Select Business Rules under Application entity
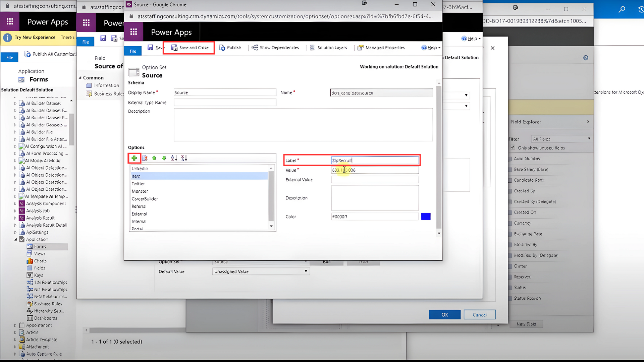The height and width of the screenshot is (362, 644). 48,304
